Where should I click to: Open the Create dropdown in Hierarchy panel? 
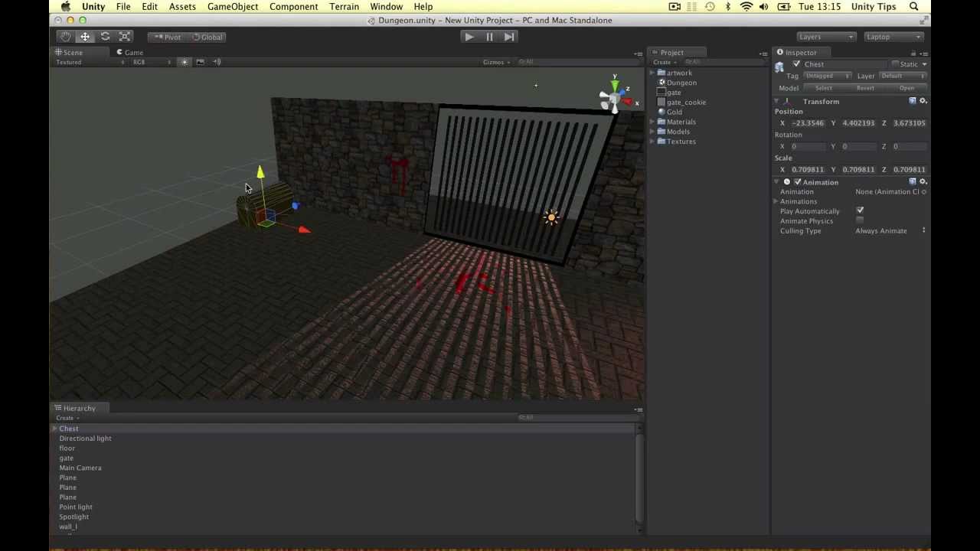[x=67, y=418]
